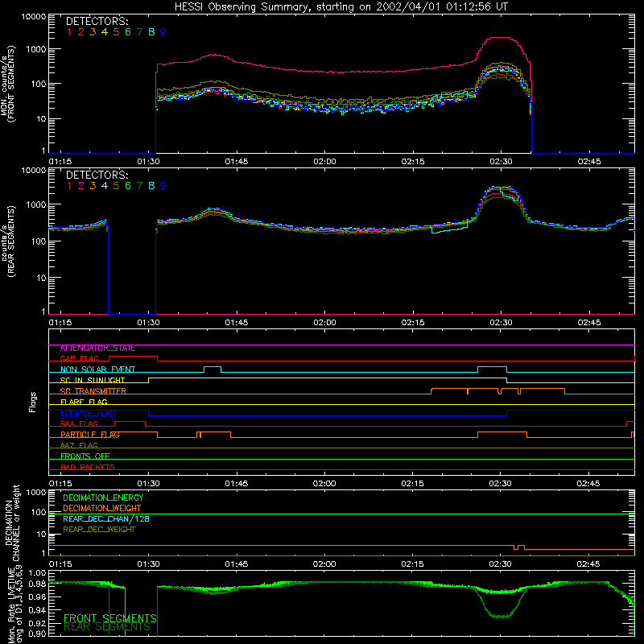The width and height of the screenshot is (644, 644).
Task: Click the 01:45 tick under front segments plot
Action: (237, 162)
